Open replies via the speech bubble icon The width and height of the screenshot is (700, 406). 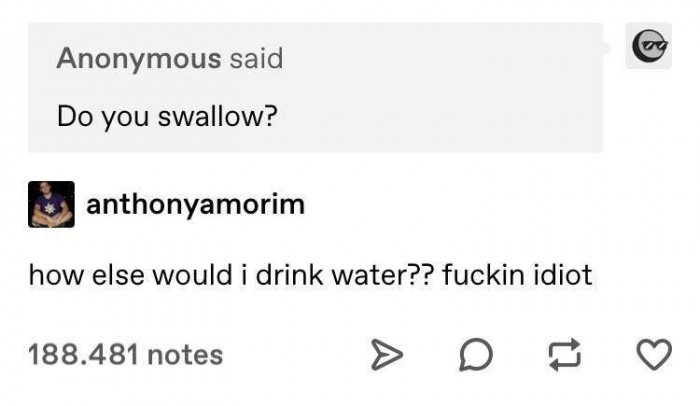[476, 355]
